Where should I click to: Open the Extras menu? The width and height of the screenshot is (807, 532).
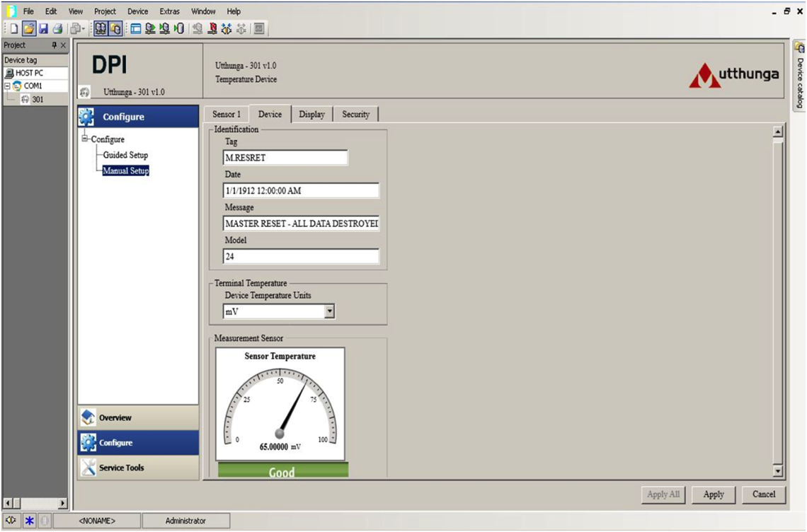169,11
